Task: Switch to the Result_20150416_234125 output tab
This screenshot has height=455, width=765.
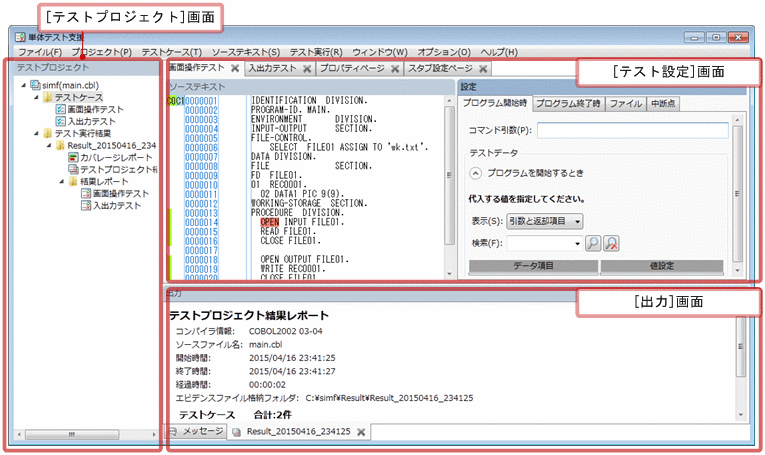Action: point(299,432)
